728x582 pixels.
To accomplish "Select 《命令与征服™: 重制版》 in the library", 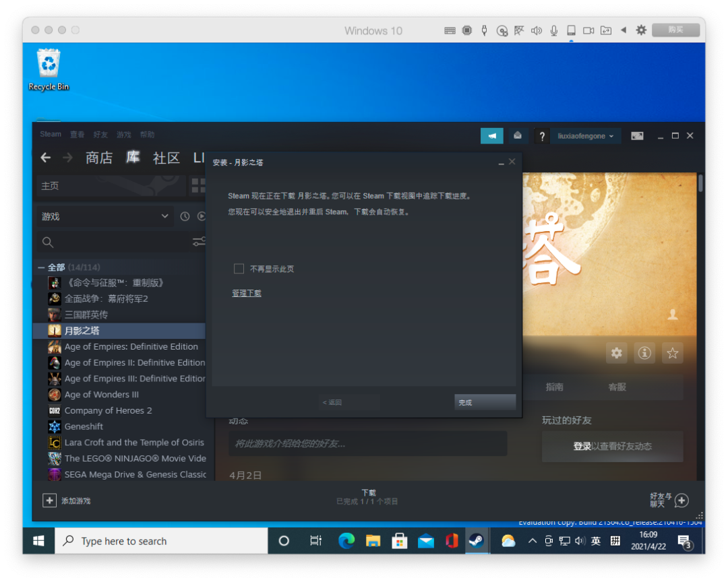I will [x=121, y=283].
